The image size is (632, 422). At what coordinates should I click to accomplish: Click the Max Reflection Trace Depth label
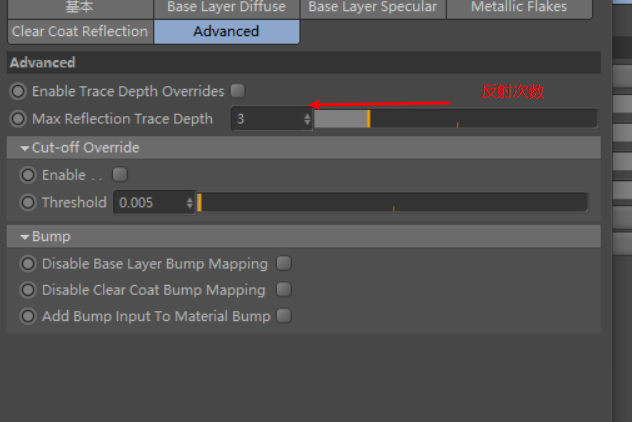[x=123, y=119]
